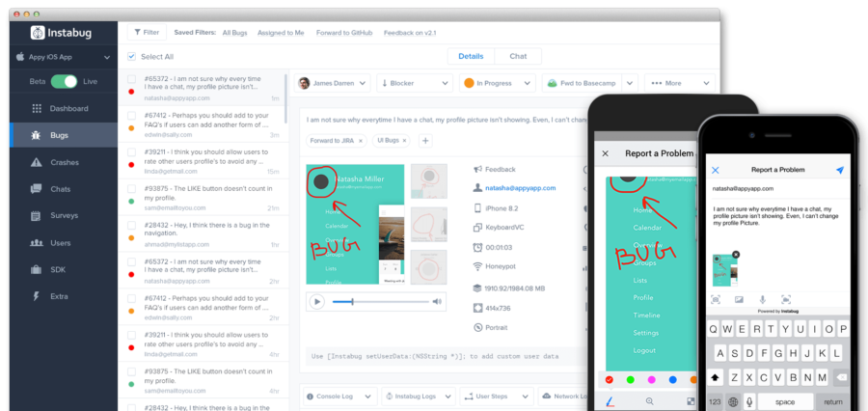
Task: Toggle the Beta / Live switch
Action: (64, 81)
